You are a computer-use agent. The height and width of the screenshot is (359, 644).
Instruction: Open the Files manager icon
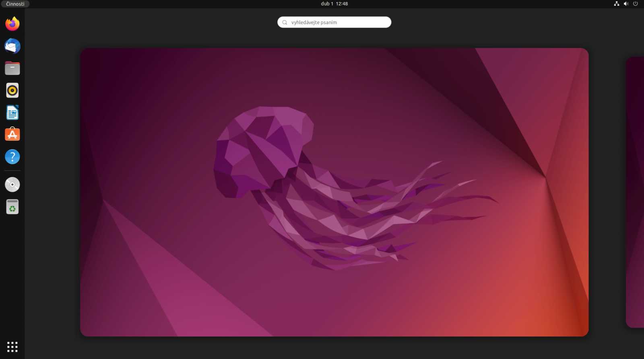click(12, 68)
